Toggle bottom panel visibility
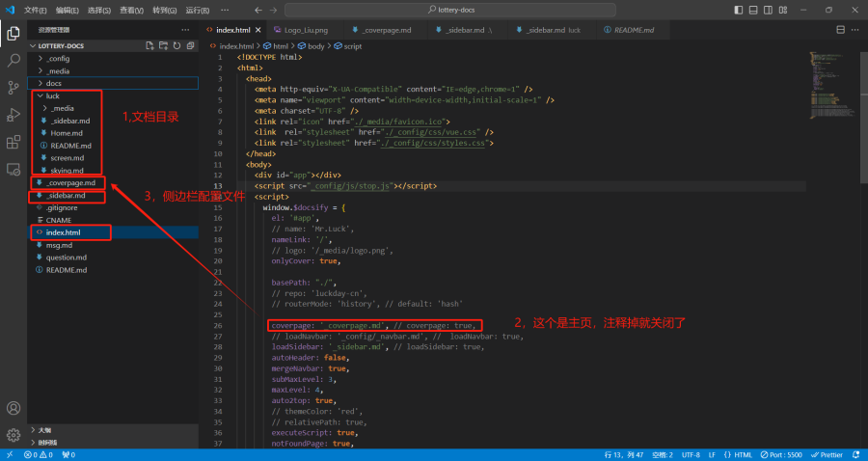The height and width of the screenshot is (461, 868). (x=753, y=10)
